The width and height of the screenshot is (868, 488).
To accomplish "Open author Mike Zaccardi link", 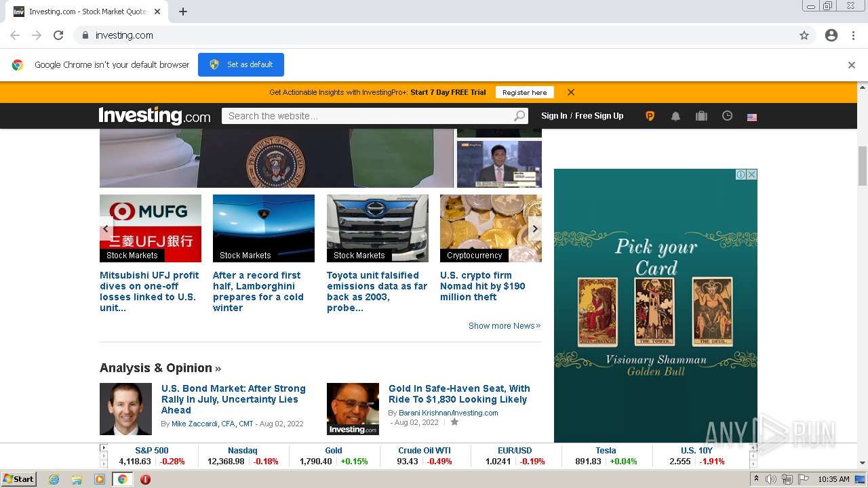I will coord(212,424).
